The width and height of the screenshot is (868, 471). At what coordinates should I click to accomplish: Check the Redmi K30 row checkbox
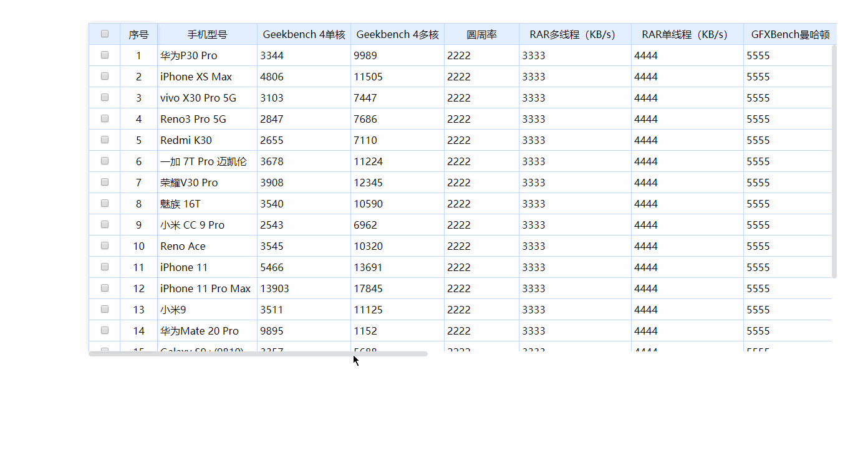click(105, 140)
